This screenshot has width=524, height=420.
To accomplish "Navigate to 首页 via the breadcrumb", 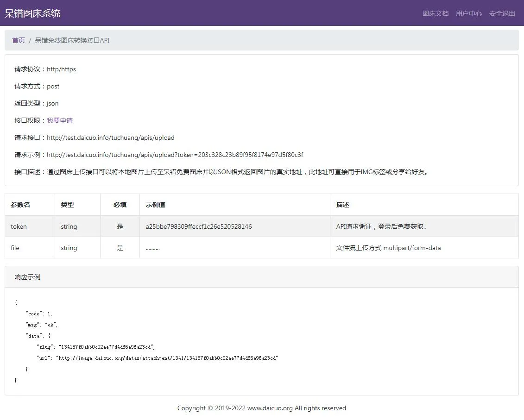I will coord(19,40).
